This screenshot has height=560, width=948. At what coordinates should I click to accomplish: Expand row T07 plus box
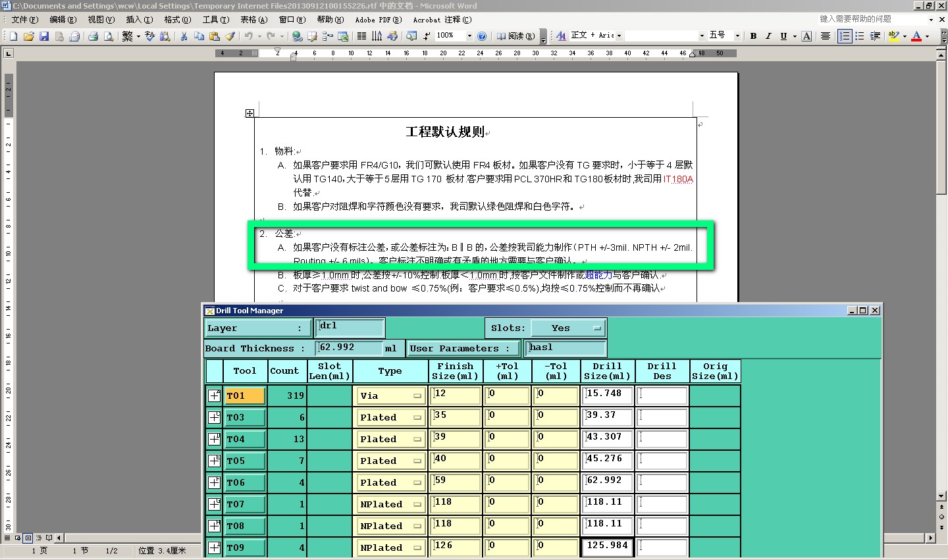click(215, 504)
